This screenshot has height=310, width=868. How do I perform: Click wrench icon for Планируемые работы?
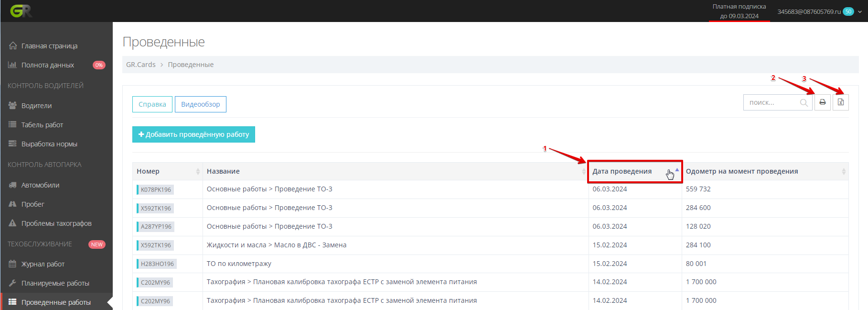point(13,283)
